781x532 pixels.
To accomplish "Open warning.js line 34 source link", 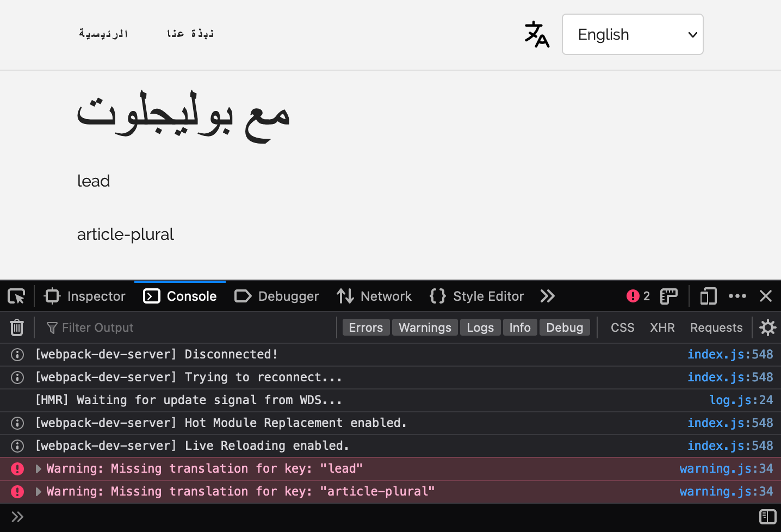I will coord(726,468).
